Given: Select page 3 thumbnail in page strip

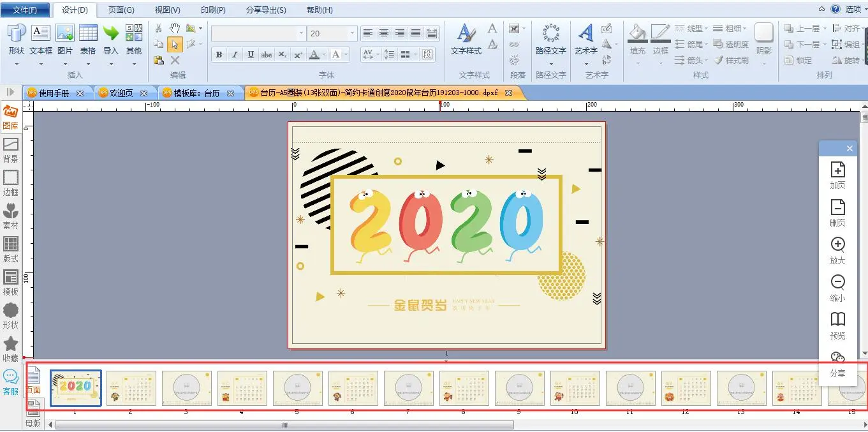Looking at the screenshot, I should (186, 389).
